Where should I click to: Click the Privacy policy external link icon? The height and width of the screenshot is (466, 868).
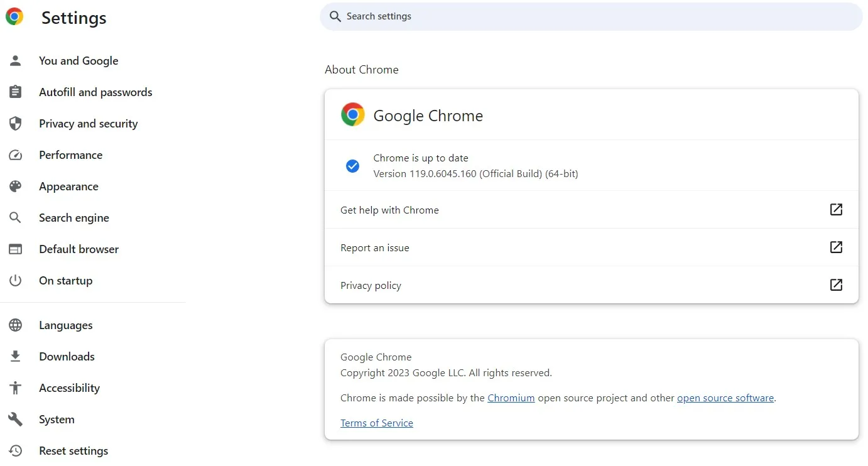(x=836, y=285)
